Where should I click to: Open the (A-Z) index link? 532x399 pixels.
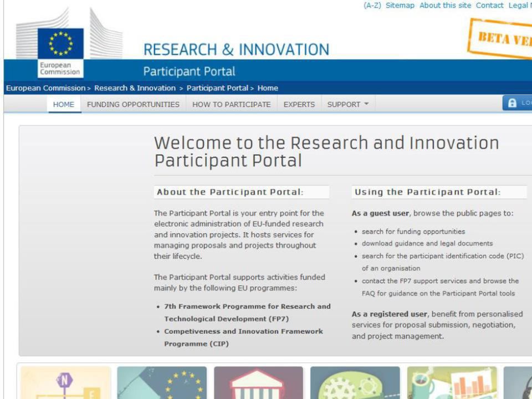coord(372,6)
